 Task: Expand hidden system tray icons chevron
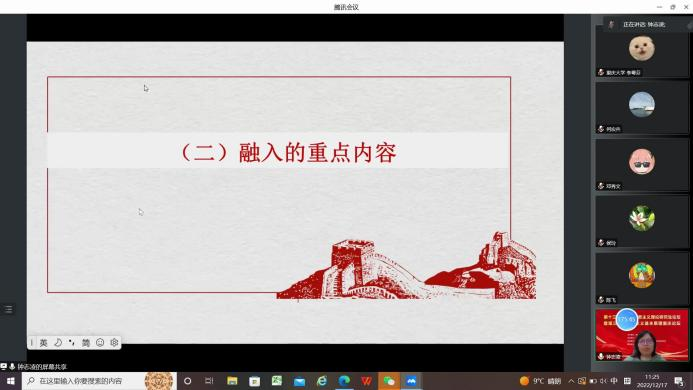(571, 381)
